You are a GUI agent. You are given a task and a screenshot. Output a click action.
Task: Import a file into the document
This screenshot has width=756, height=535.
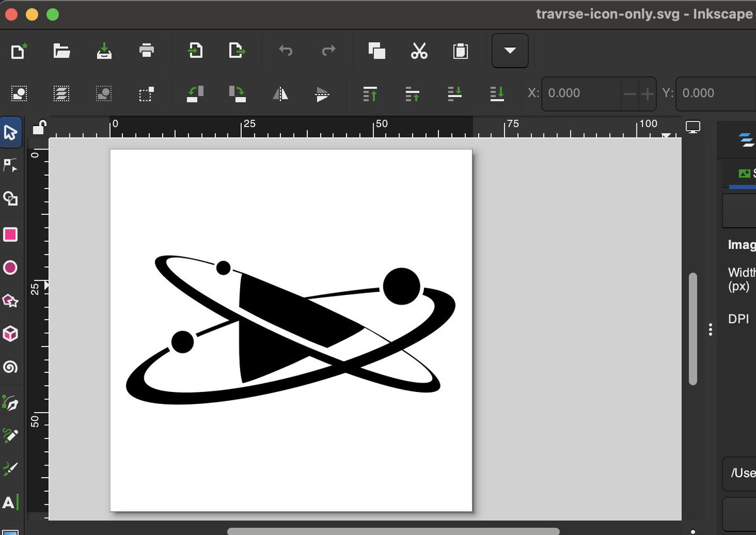(195, 50)
